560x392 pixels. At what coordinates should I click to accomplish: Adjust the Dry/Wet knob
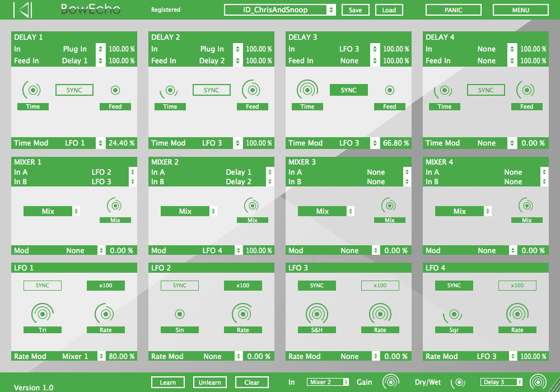pos(459,382)
